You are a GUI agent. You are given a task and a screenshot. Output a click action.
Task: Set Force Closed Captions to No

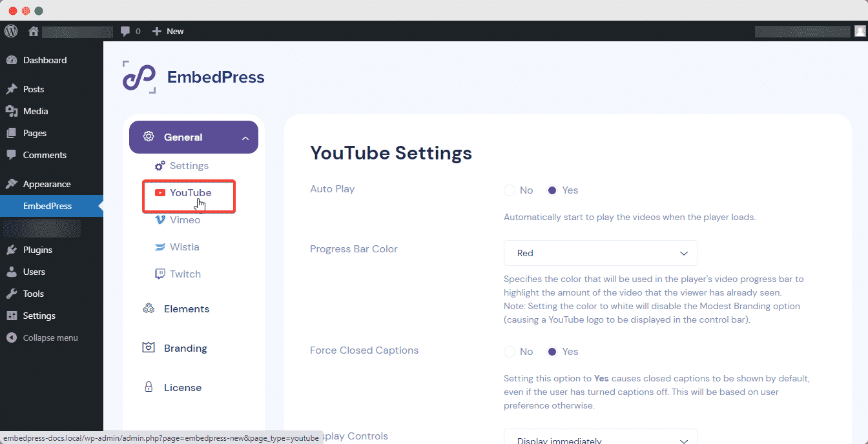(x=510, y=352)
